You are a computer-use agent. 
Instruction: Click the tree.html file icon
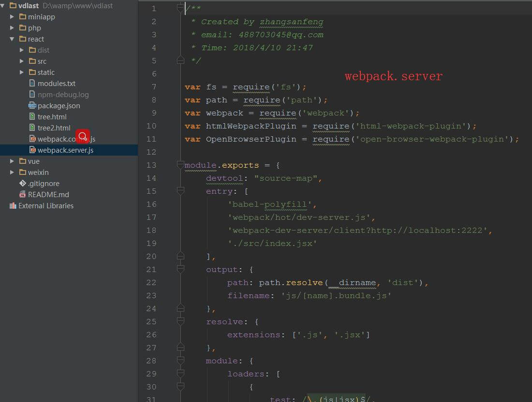[32, 117]
